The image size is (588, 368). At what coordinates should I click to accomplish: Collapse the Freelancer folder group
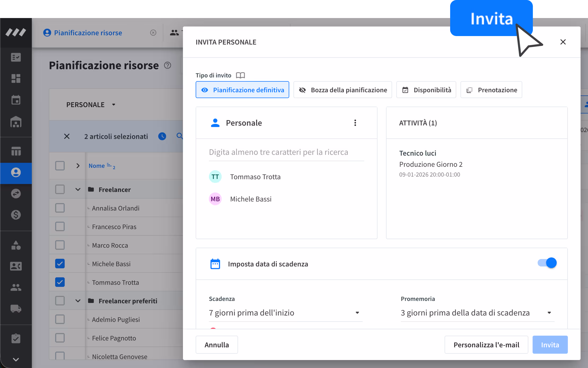pos(78,190)
